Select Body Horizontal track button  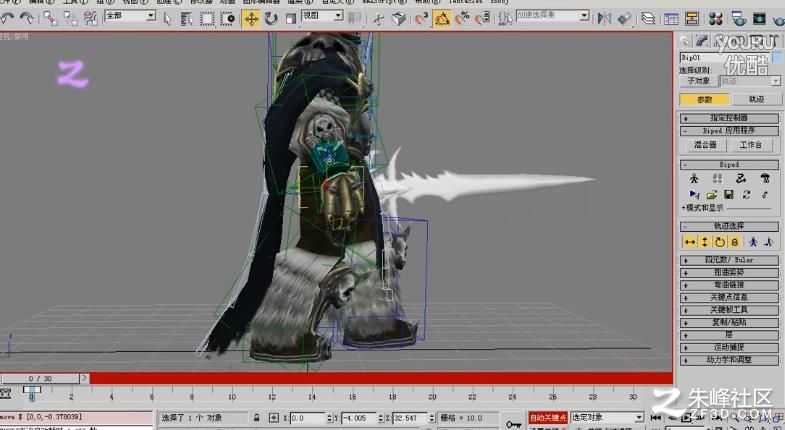click(690, 242)
